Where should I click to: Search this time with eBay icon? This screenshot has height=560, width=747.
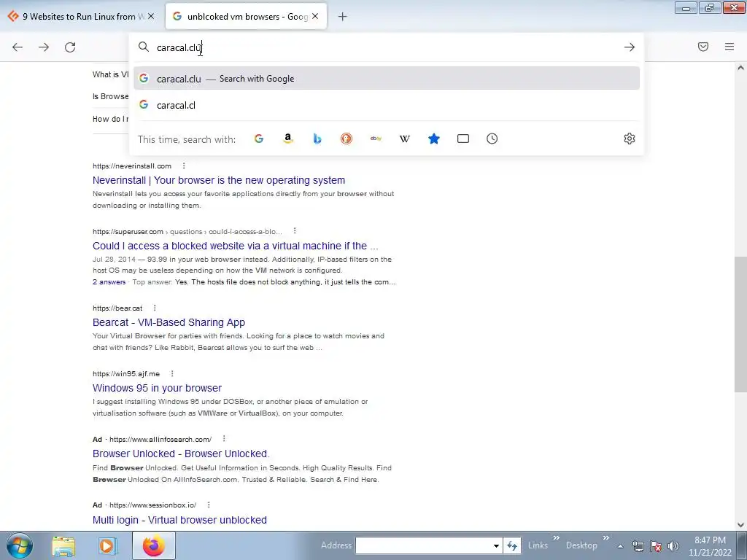[x=376, y=139]
